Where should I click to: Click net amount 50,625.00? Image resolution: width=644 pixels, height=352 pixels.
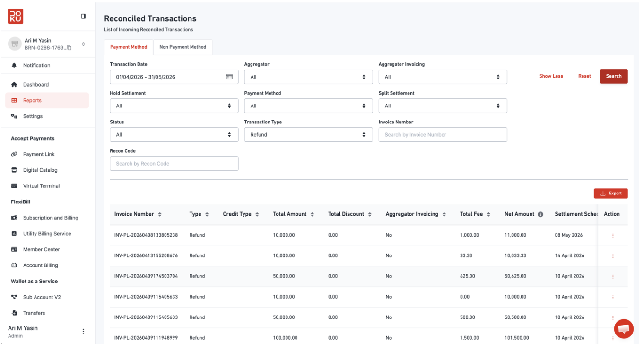[x=515, y=276]
